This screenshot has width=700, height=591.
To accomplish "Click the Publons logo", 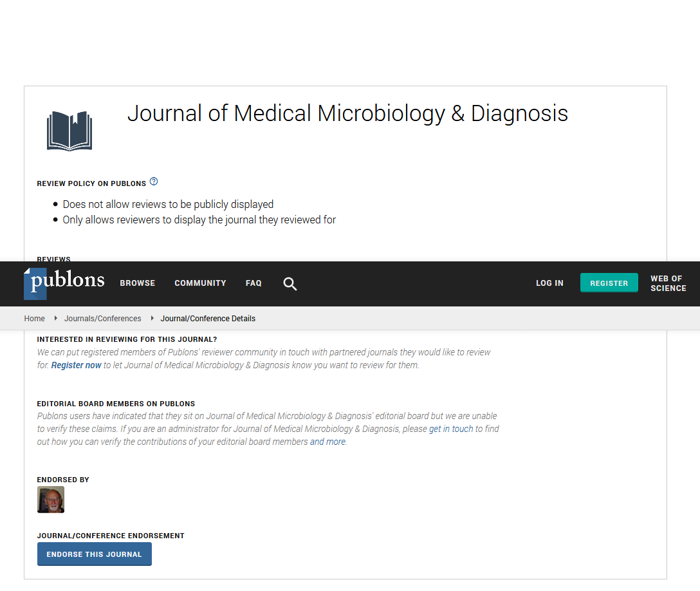I will [x=64, y=283].
